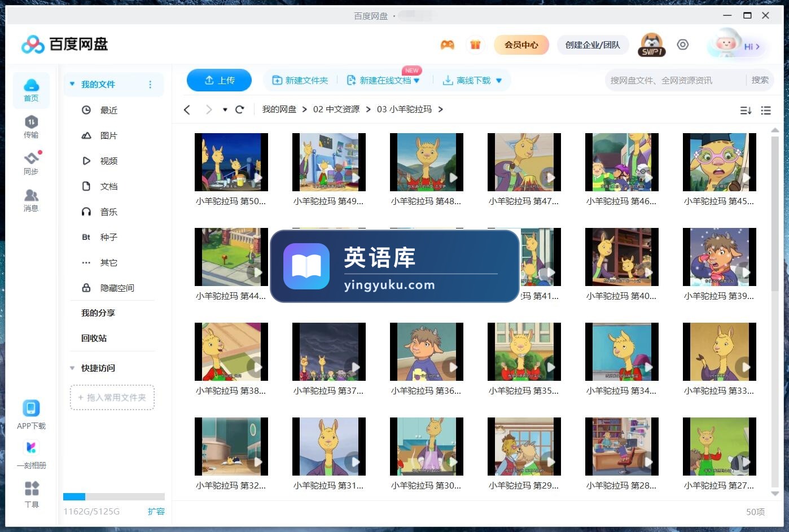
Task: Open the 消息 messages sidebar icon
Action: coord(31,200)
